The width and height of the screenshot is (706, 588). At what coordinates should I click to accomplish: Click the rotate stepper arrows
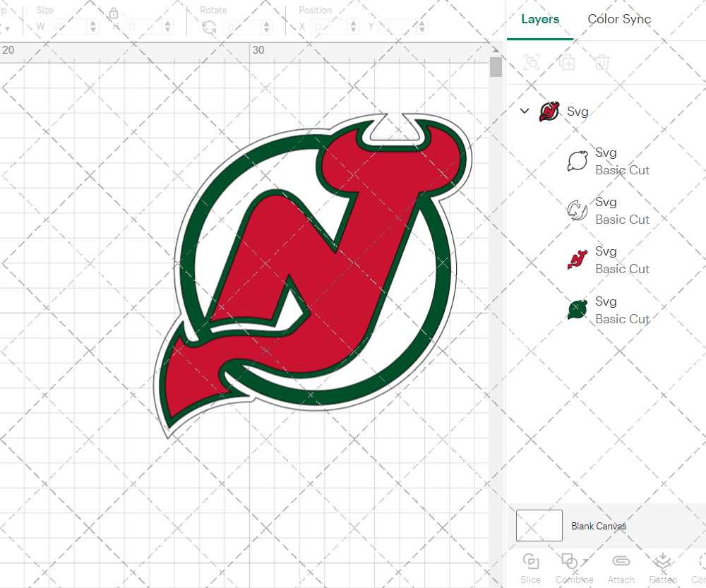tap(267, 27)
